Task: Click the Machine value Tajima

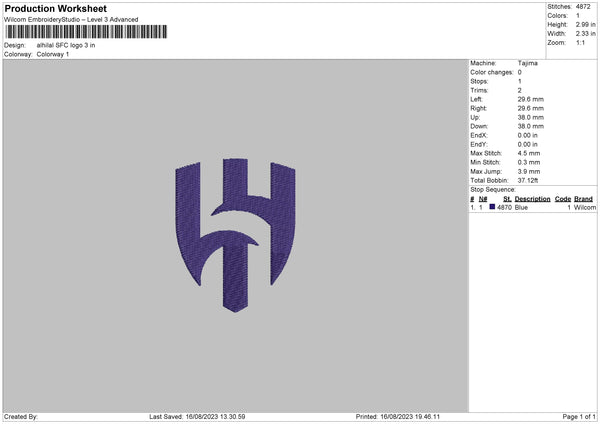Action: click(x=529, y=63)
